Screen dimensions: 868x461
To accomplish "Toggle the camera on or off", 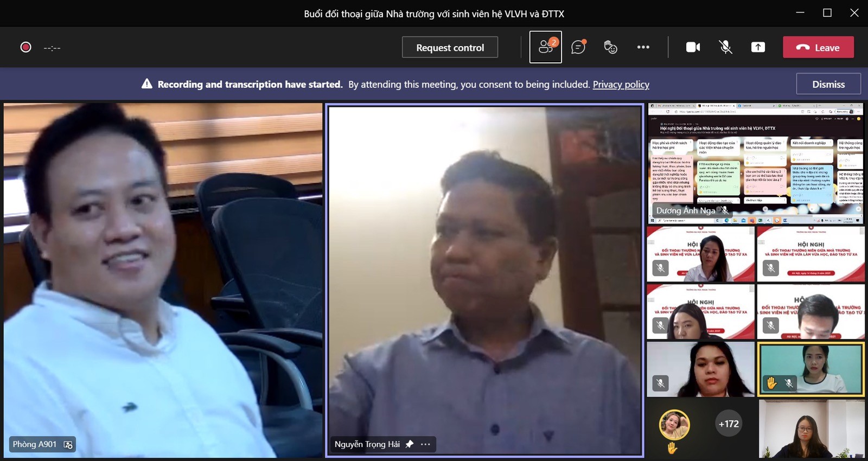I will [693, 47].
